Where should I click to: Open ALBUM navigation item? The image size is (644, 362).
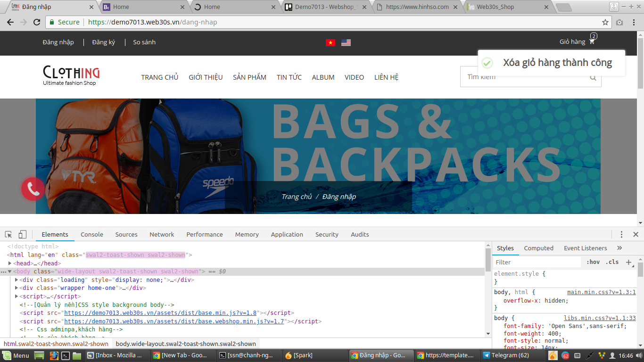click(323, 77)
